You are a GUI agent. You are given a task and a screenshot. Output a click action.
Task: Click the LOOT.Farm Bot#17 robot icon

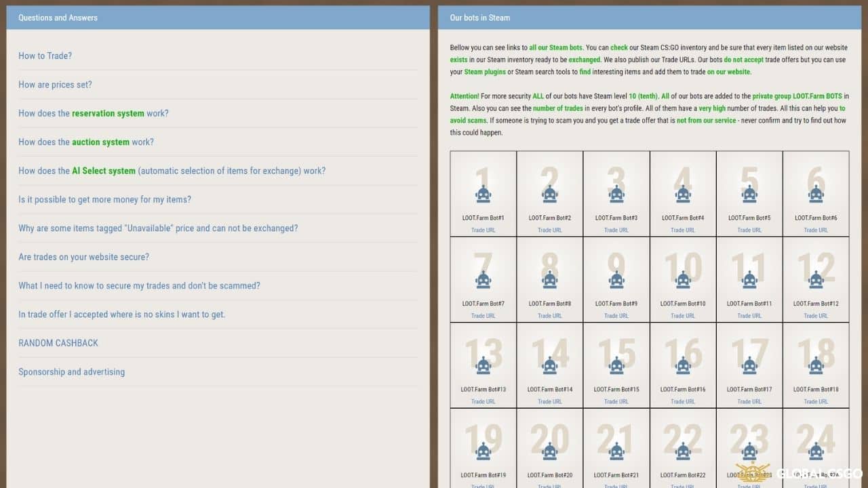tap(749, 366)
